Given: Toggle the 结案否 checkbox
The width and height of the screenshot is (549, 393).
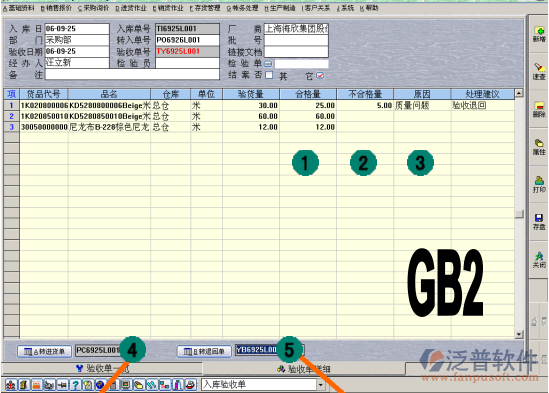Looking at the screenshot, I should [269, 75].
